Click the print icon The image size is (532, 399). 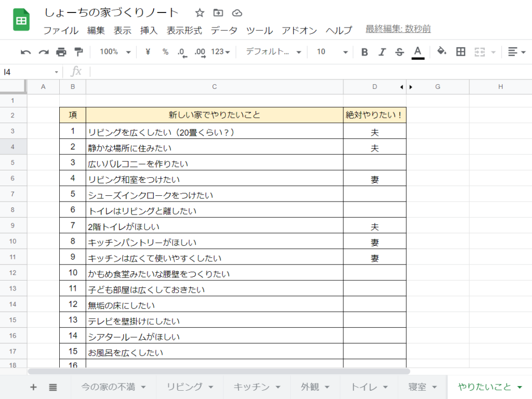point(62,52)
